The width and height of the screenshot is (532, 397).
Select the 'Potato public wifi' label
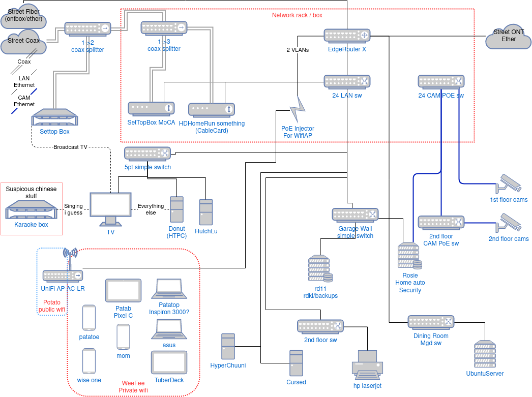[x=52, y=306]
